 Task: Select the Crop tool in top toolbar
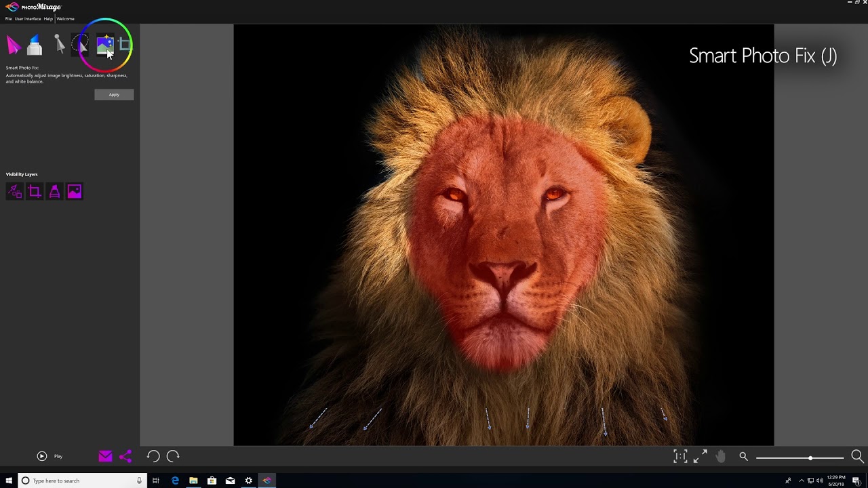point(125,45)
